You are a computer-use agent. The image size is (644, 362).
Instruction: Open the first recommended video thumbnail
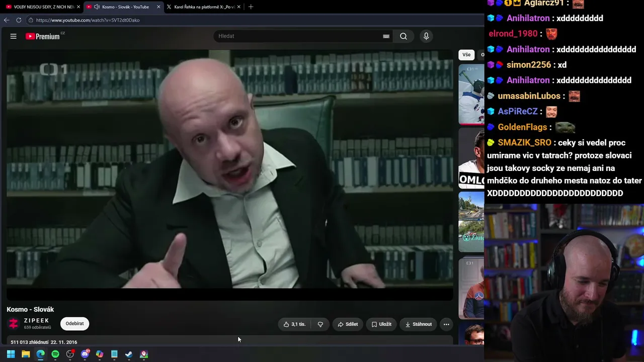pyautogui.click(x=471, y=95)
